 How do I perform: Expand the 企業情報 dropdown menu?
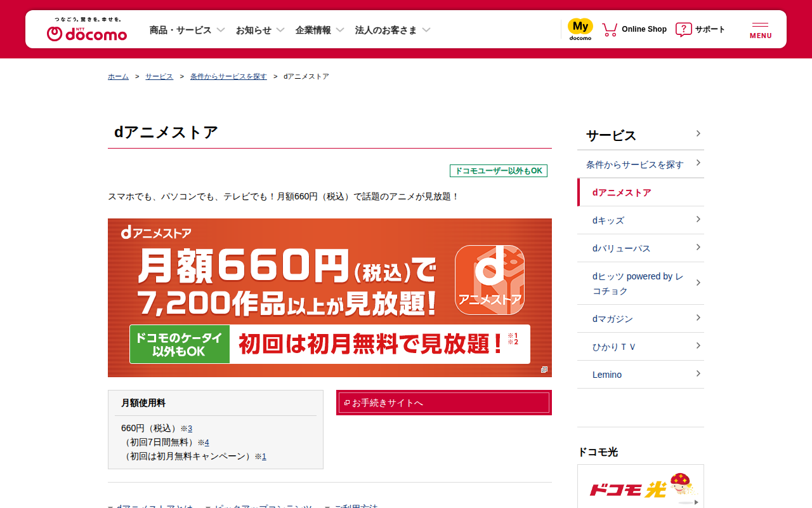coord(320,30)
